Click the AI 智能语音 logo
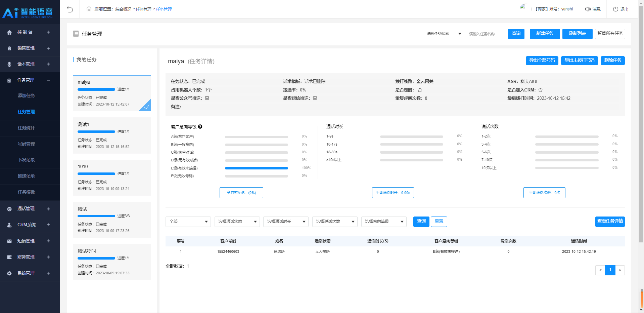Image resolution: width=644 pixels, height=313 pixels. pos(28,13)
